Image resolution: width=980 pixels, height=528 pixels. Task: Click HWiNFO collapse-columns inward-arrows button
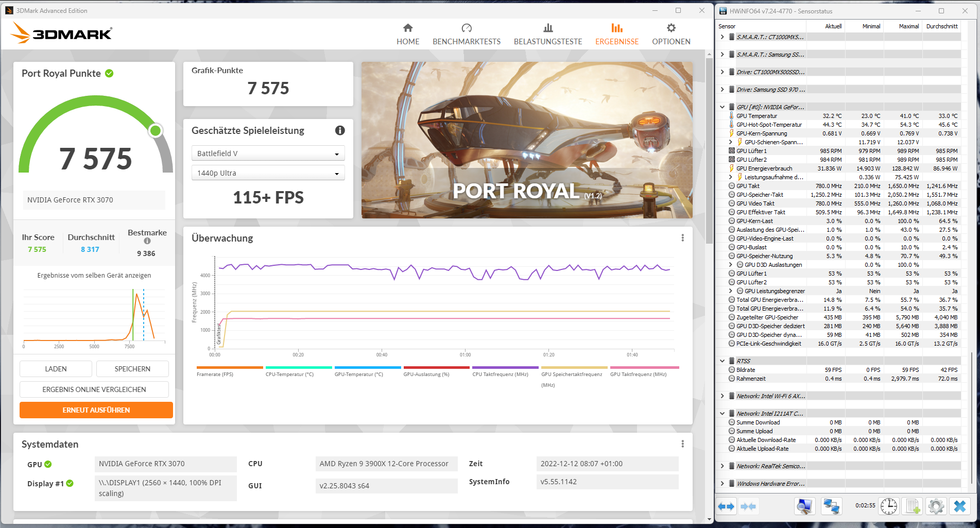pos(748,506)
